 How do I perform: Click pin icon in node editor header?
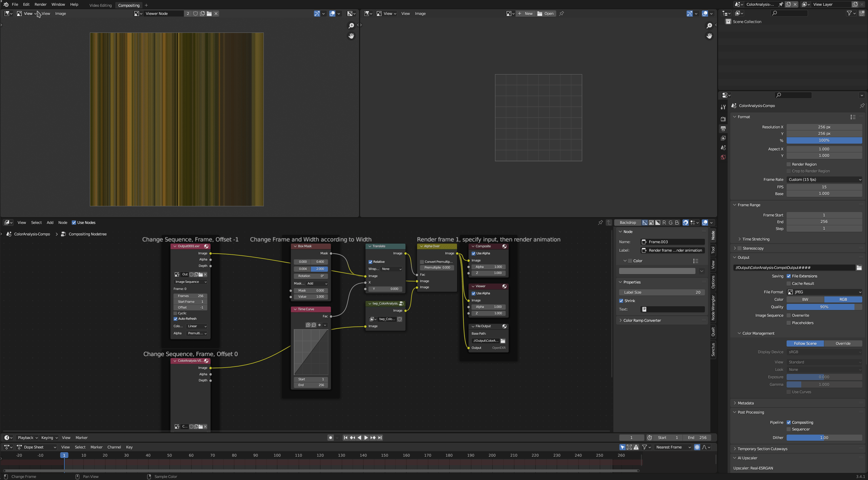pos(600,223)
